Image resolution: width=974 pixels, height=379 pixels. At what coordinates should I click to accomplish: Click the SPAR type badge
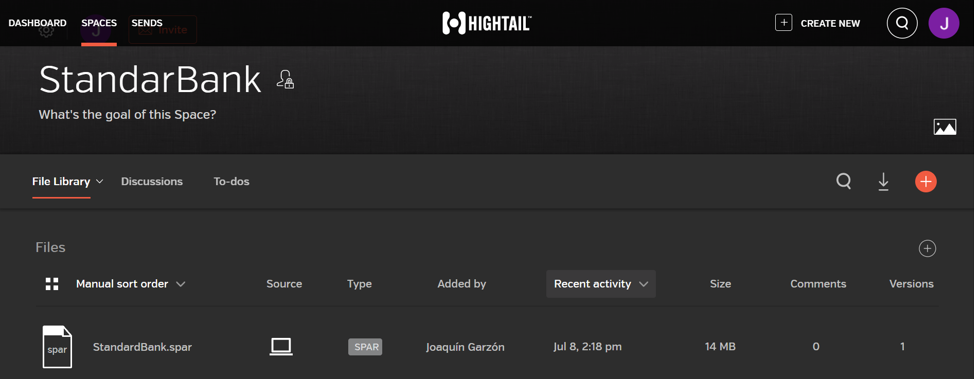pos(365,347)
